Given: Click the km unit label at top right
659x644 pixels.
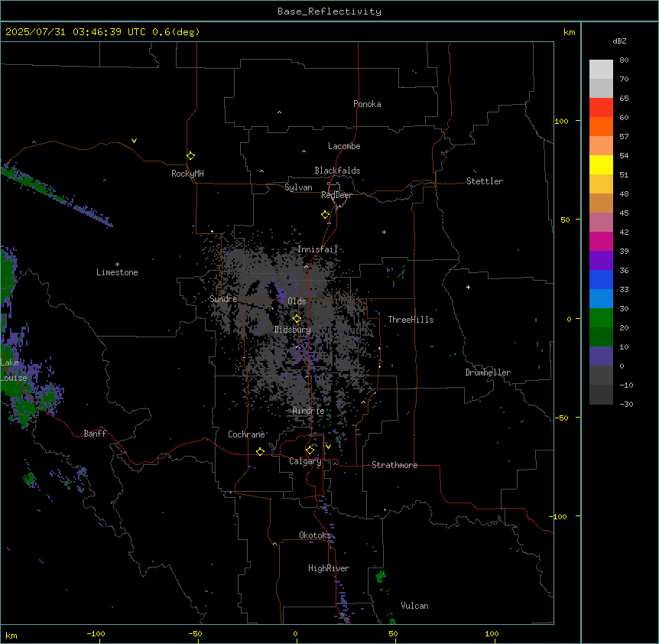Looking at the screenshot, I should coord(569,32).
